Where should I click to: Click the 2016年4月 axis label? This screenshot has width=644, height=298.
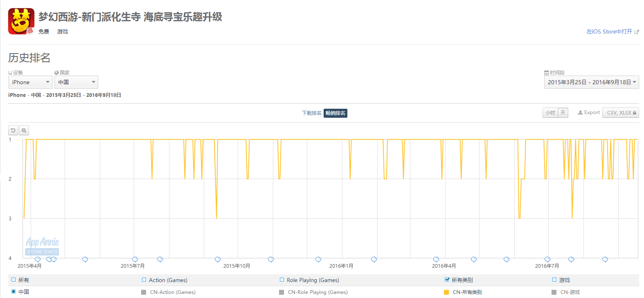click(444, 266)
